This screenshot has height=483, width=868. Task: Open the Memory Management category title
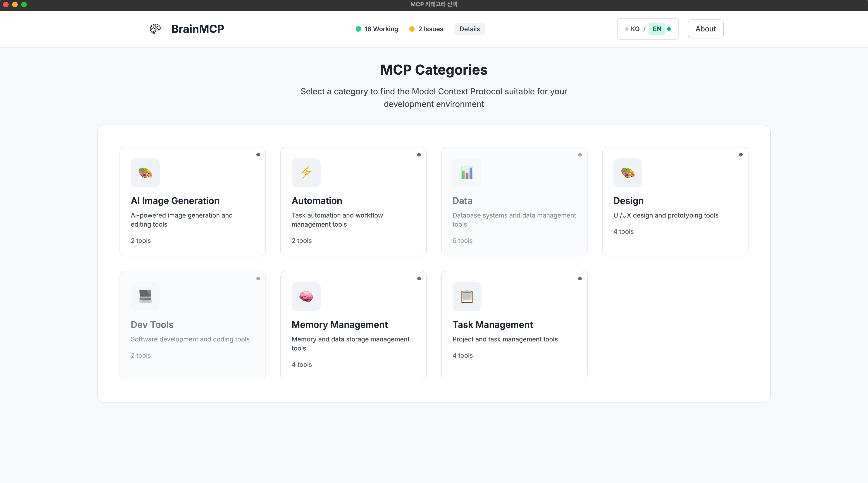tap(340, 325)
